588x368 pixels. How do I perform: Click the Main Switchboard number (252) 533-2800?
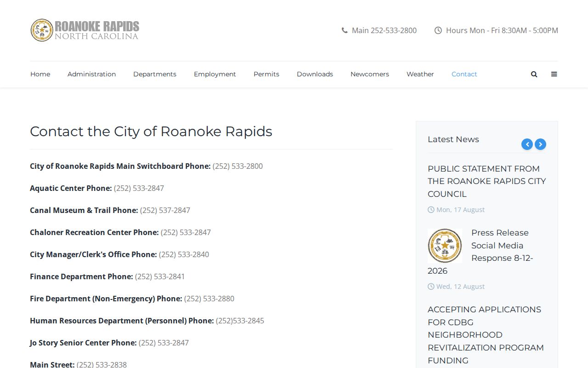tap(237, 166)
